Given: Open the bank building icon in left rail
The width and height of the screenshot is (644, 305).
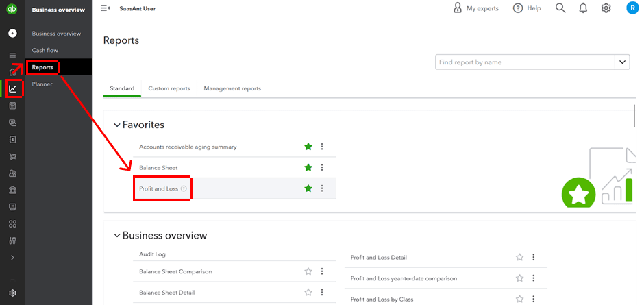Looking at the screenshot, I should (x=12, y=191).
